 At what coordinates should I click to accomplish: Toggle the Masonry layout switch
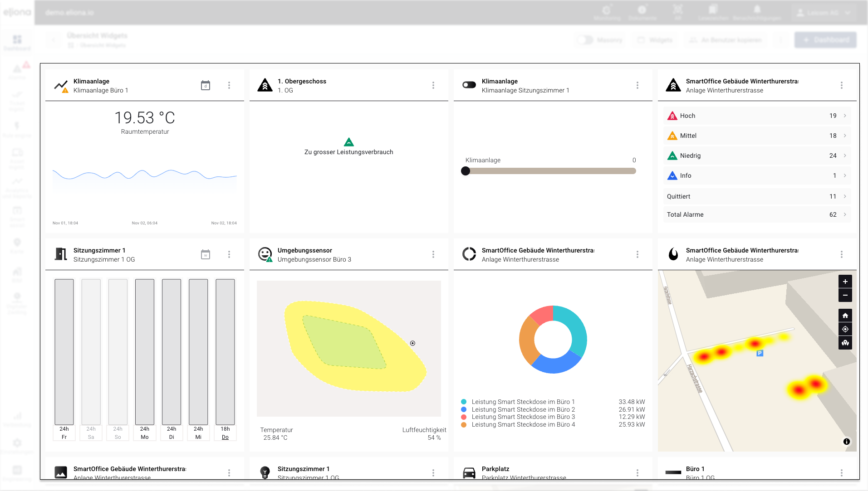pyautogui.click(x=585, y=40)
